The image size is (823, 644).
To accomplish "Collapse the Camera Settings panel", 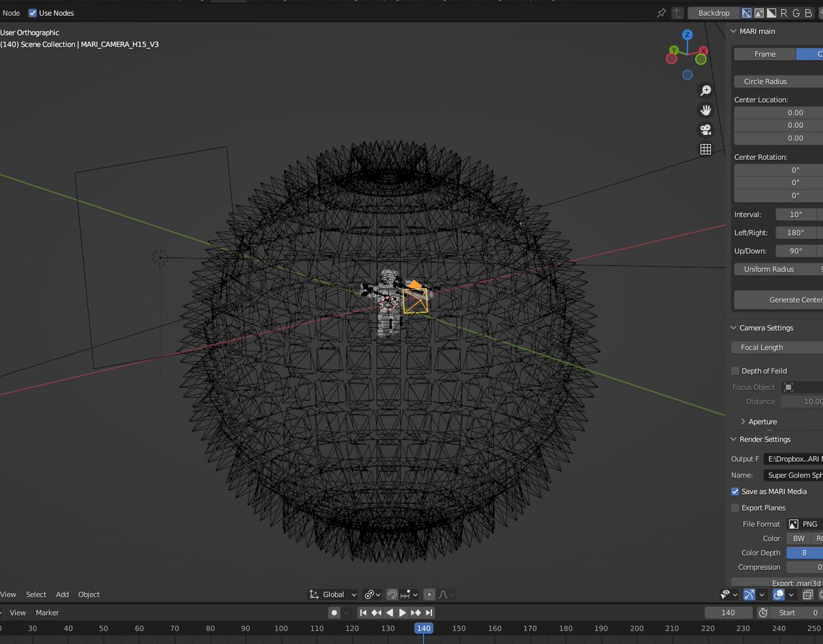I will (732, 328).
